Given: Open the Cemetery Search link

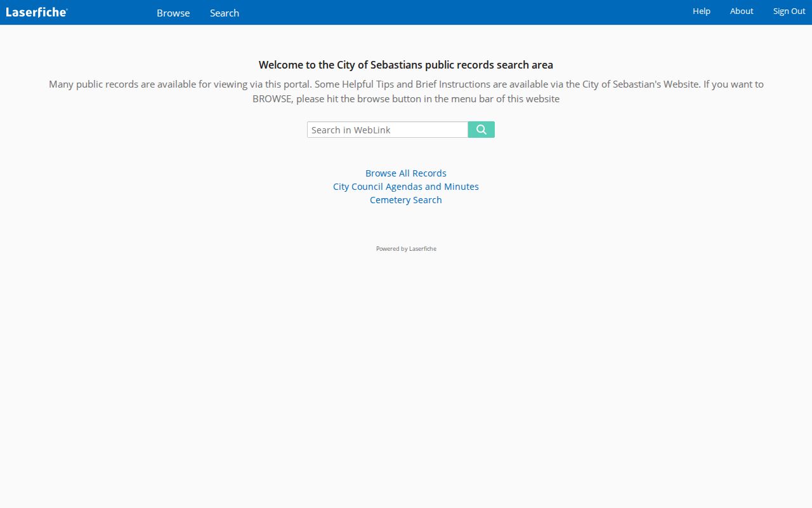Looking at the screenshot, I should click(406, 199).
